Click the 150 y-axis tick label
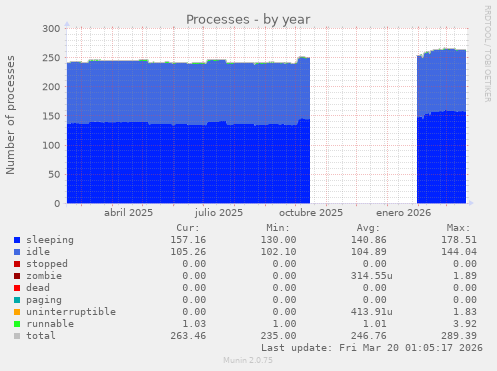This screenshot has width=497, height=371. click(51, 116)
